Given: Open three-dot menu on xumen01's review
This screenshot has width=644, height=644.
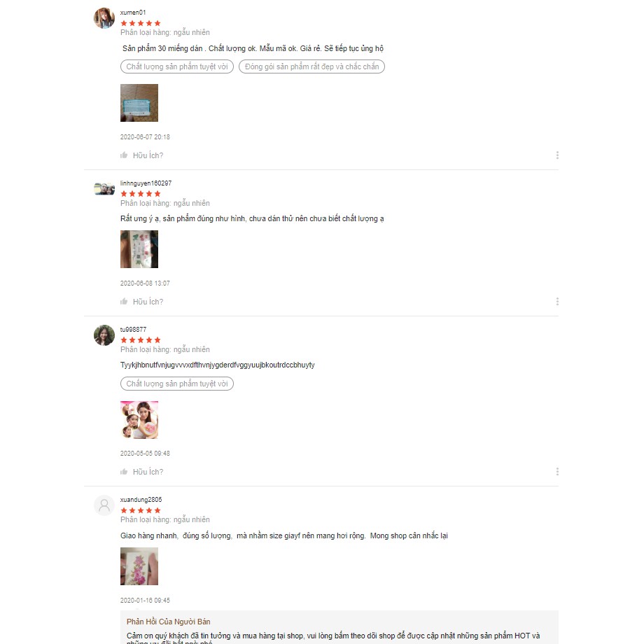Looking at the screenshot, I should 557,155.
